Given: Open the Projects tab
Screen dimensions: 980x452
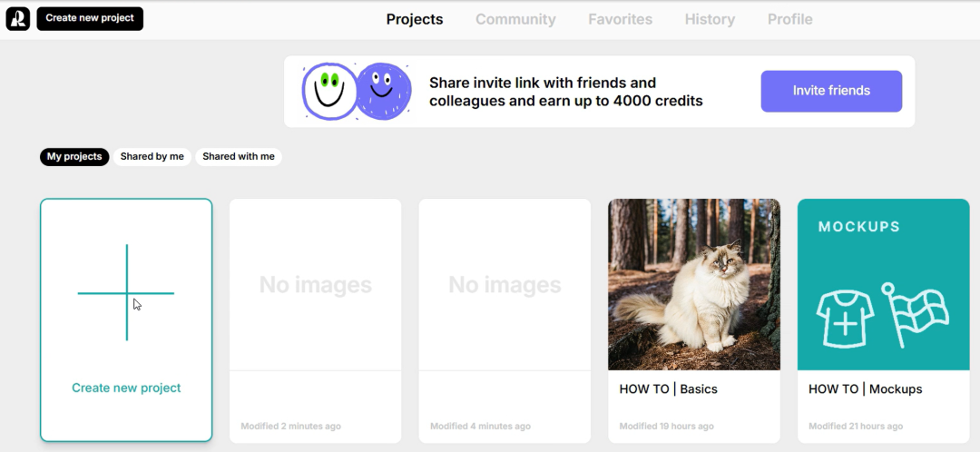Looking at the screenshot, I should [x=415, y=19].
